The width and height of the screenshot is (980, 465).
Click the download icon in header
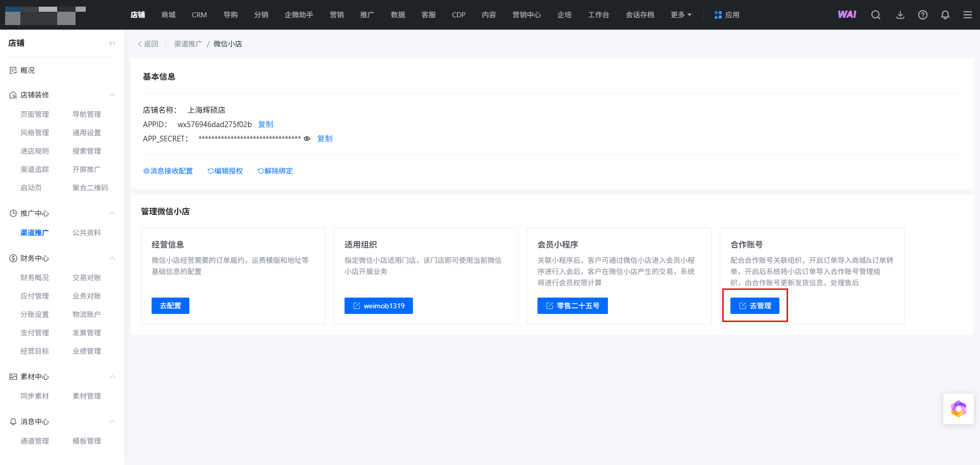900,15
